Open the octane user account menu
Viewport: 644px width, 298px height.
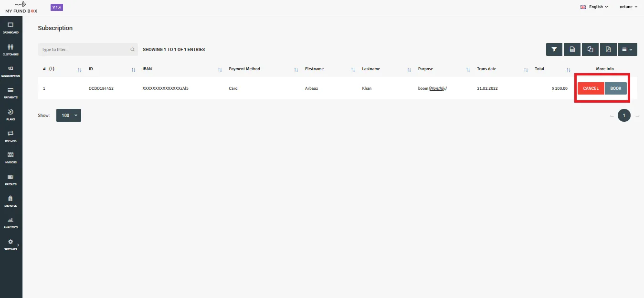click(628, 7)
